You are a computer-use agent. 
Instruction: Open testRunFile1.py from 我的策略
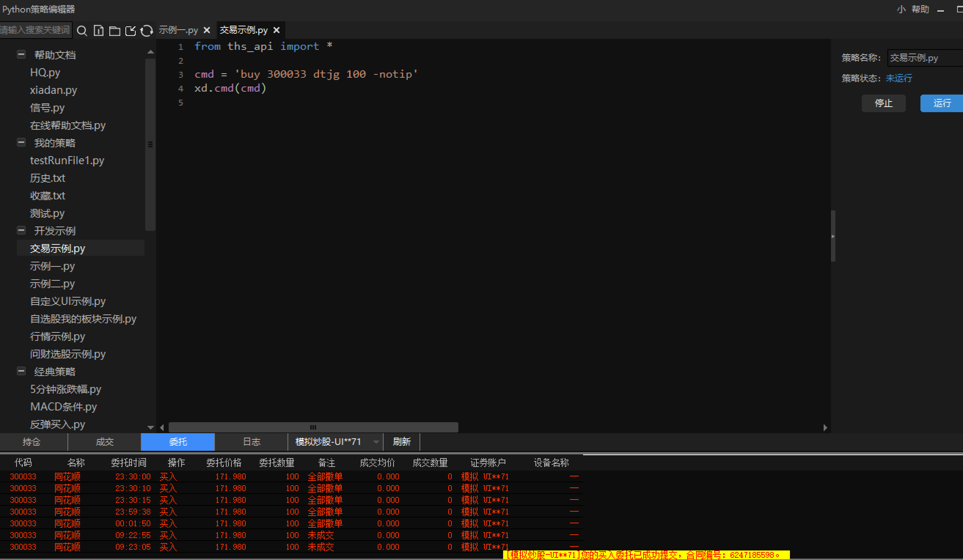pyautogui.click(x=67, y=161)
